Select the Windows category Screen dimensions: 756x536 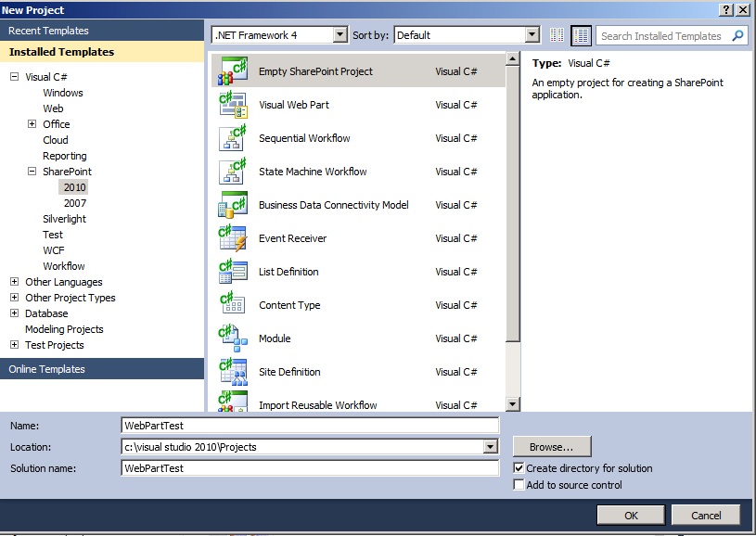point(63,93)
